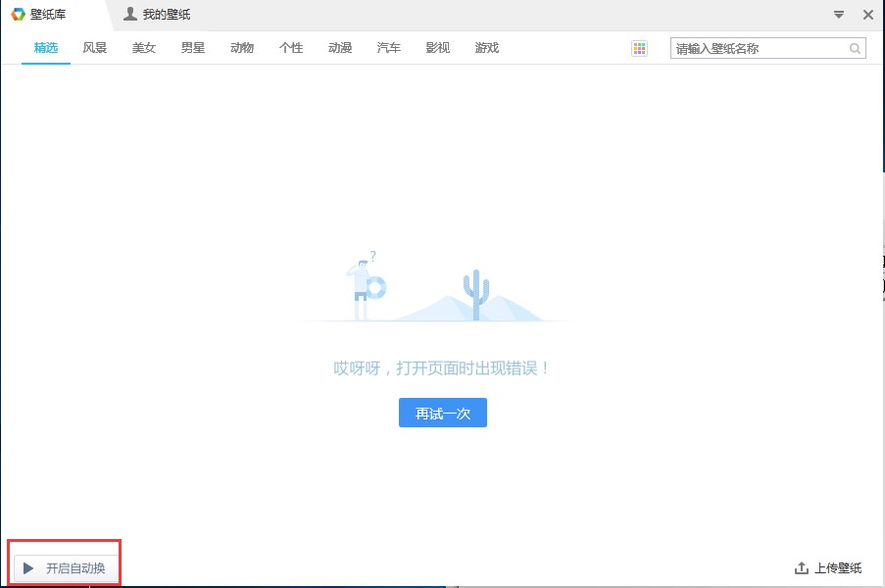Open the 风景 scenery category

(x=94, y=47)
